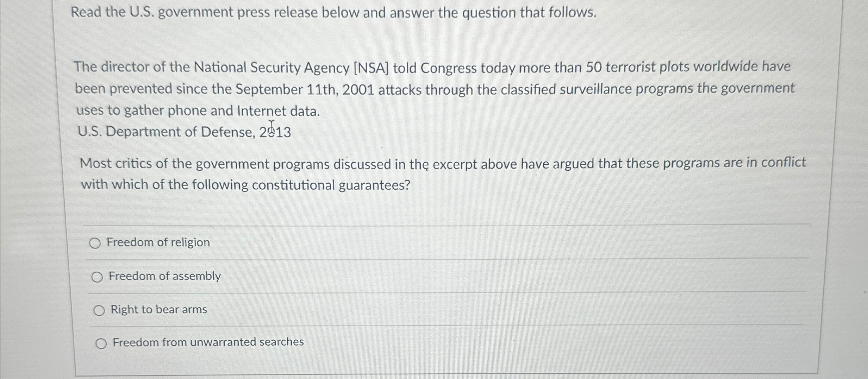Choose Freedom from unwarranted searches
Image resolution: width=868 pixels, height=379 pixels.
[x=101, y=342]
